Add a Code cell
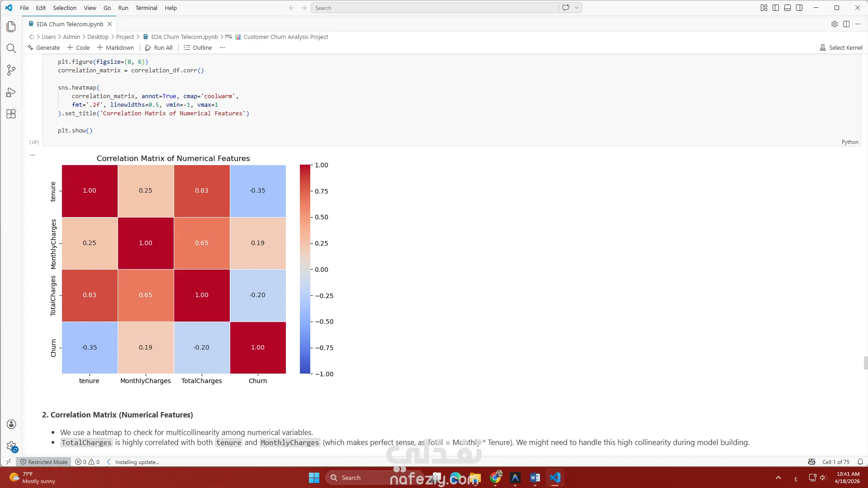The height and width of the screenshot is (488, 868). (79, 47)
